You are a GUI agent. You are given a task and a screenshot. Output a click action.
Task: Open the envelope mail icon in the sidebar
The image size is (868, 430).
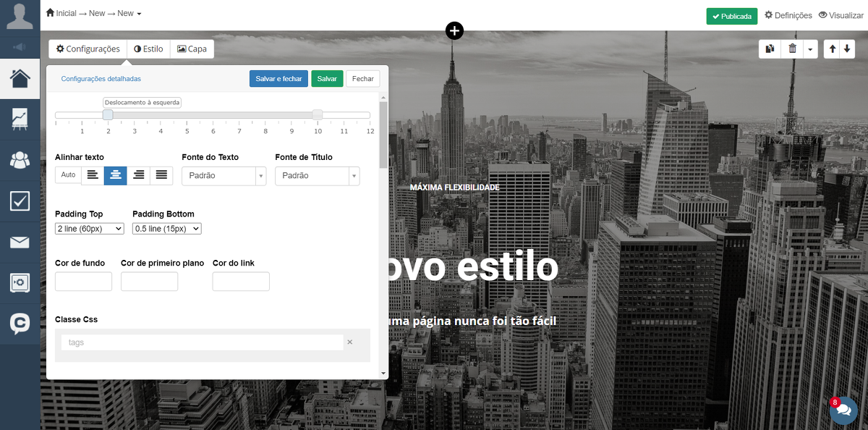pyautogui.click(x=20, y=242)
